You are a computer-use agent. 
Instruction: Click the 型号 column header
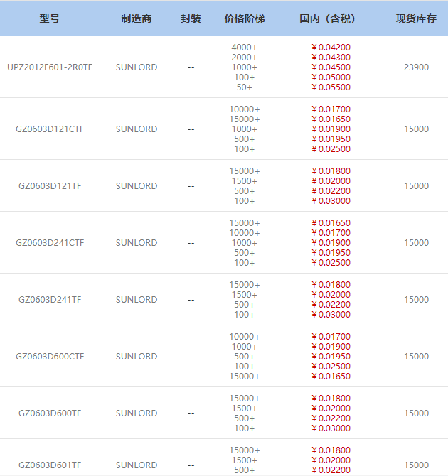pyautogui.click(x=50, y=18)
